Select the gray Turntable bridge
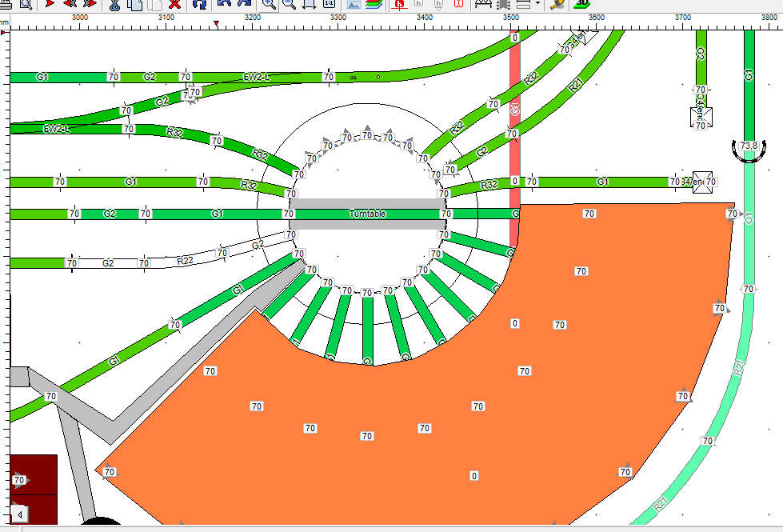783x532 pixels. coord(367,214)
